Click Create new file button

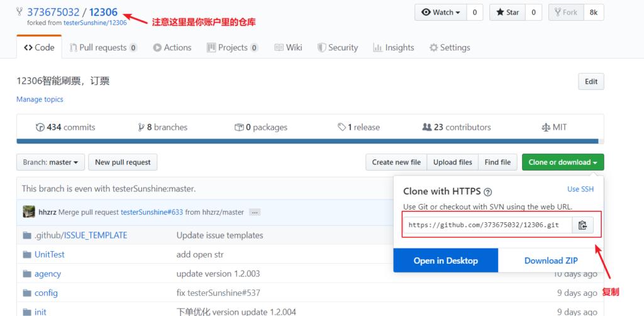point(396,162)
